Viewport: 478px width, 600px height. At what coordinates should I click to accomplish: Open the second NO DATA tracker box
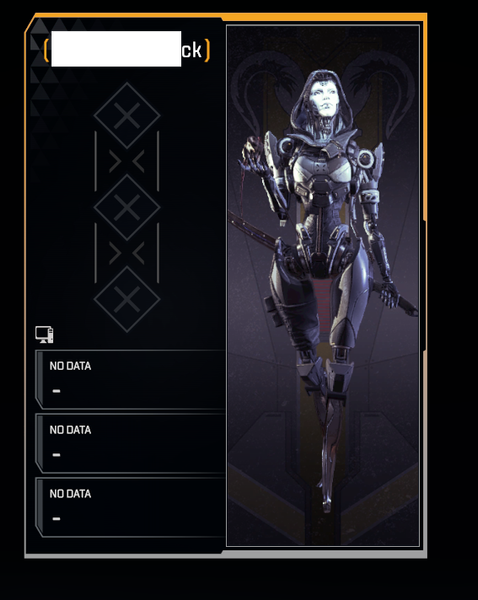130,443
